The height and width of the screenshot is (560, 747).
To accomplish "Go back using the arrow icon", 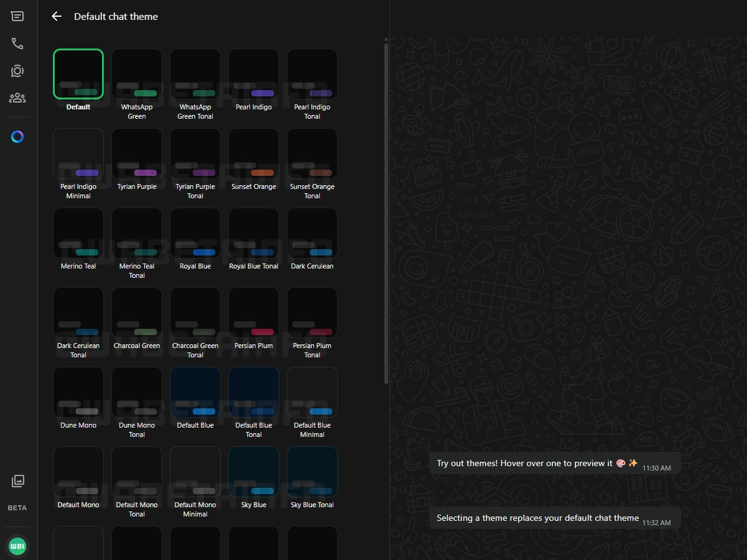I will coord(57,17).
